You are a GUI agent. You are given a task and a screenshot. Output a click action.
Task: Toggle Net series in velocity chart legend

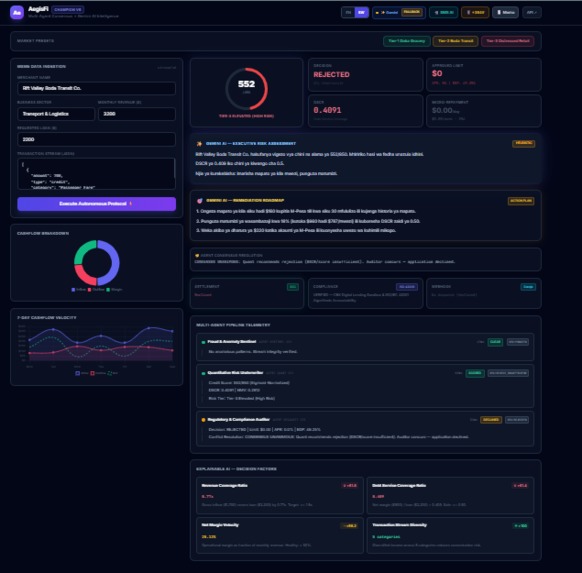(x=112, y=373)
